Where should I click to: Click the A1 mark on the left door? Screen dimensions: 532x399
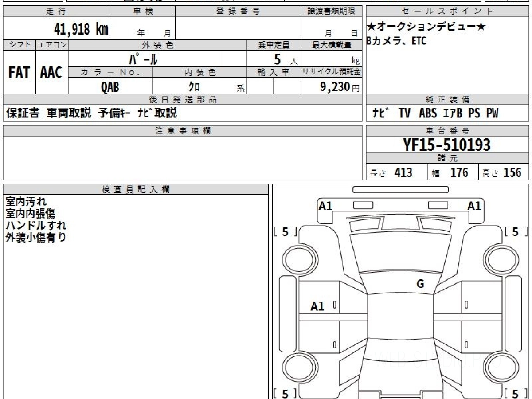tap(317, 306)
